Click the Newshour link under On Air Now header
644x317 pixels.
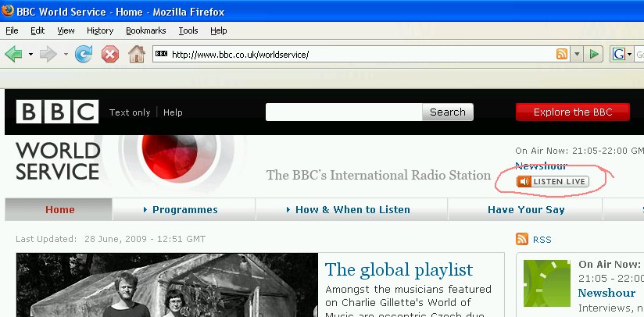pyautogui.click(x=542, y=166)
